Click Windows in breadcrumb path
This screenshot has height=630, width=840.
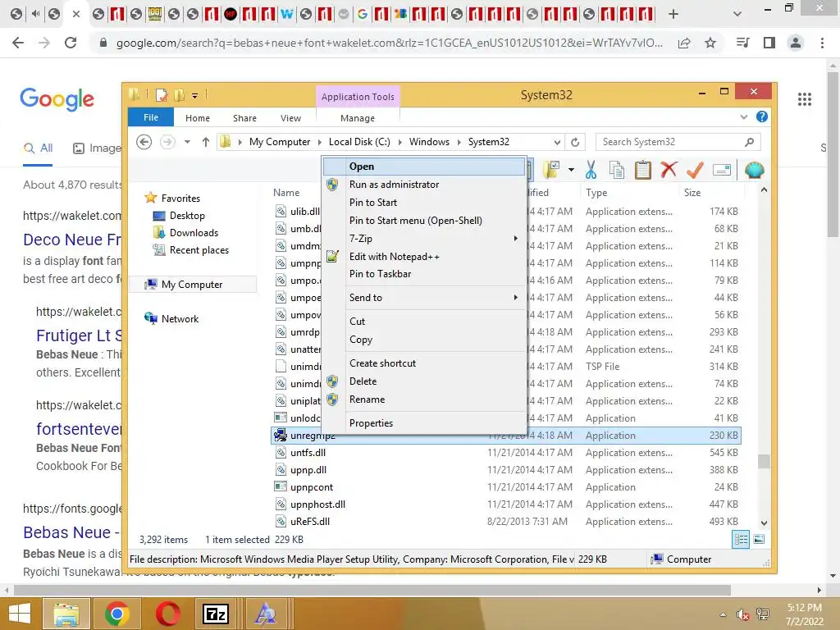pyautogui.click(x=429, y=142)
